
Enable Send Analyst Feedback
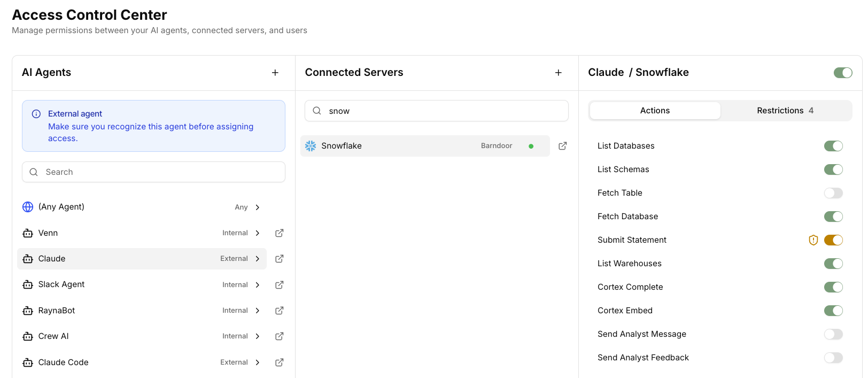(833, 358)
